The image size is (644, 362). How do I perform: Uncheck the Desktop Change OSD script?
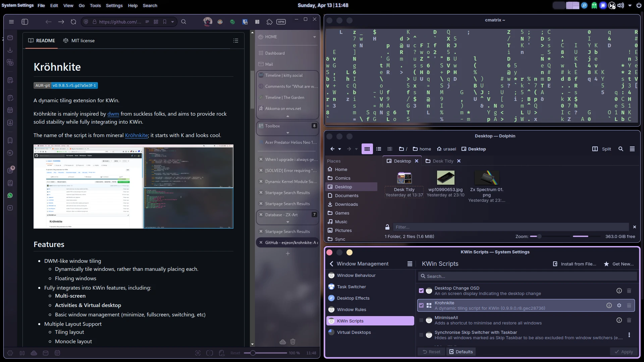tap(421, 291)
